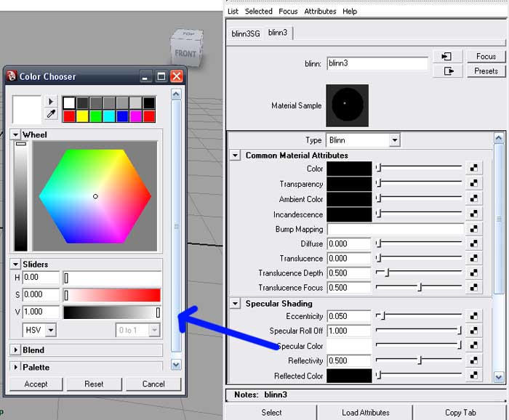Click the FRONT face of the view cube

pos(185,53)
